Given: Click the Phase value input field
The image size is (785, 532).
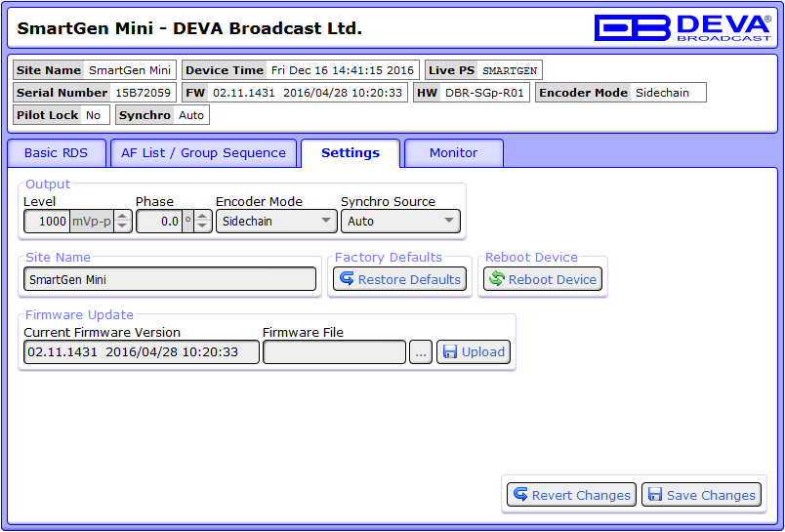Looking at the screenshot, I should click(159, 222).
